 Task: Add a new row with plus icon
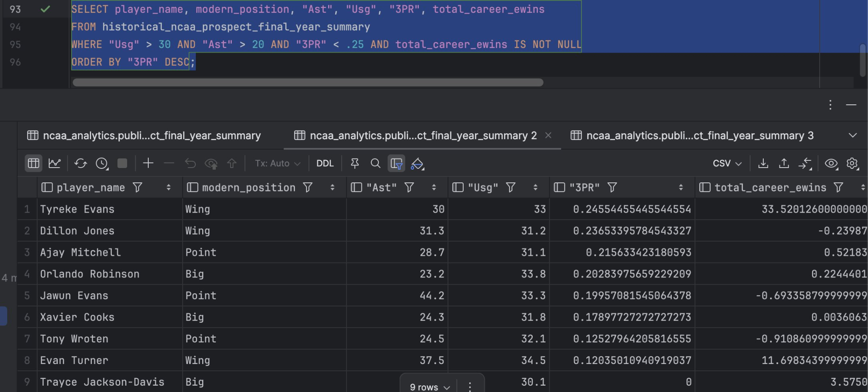[x=148, y=163]
